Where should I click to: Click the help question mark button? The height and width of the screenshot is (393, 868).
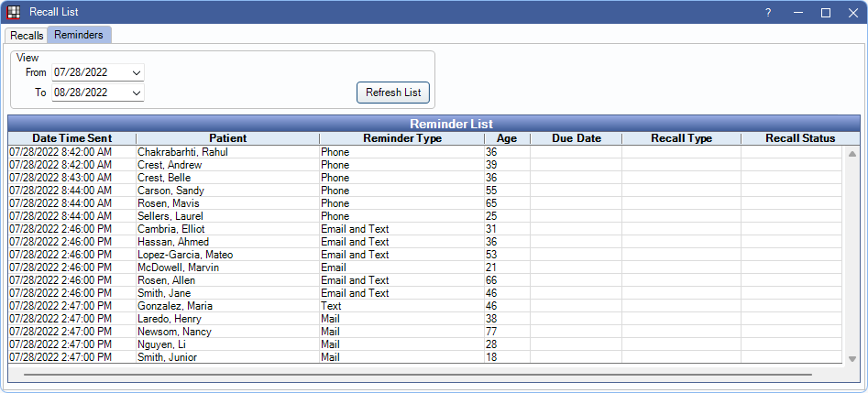coord(768,12)
